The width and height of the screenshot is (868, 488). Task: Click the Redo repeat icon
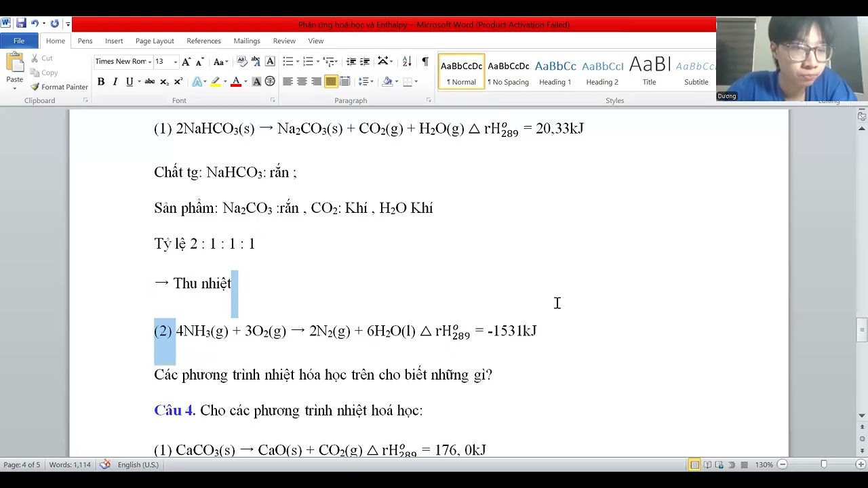[x=55, y=24]
